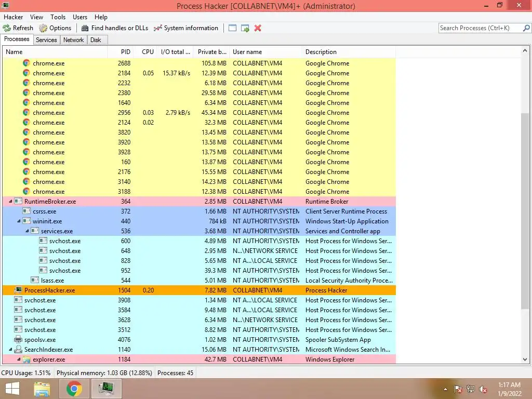Image resolution: width=532 pixels, height=399 pixels.
Task: Click the explorer.exe folder icon
Action: 26,359
